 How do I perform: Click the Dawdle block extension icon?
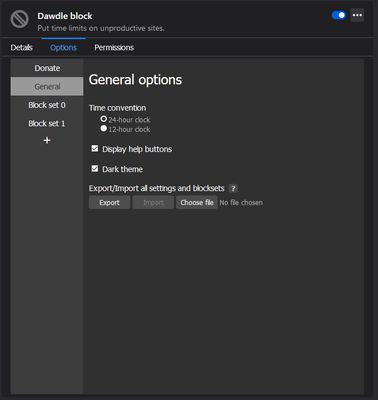point(20,19)
